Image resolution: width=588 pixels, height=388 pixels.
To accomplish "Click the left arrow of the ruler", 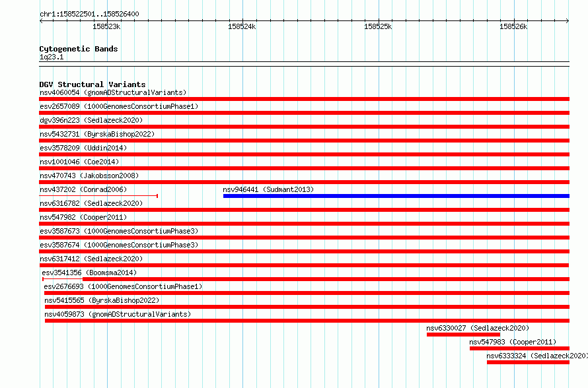I will click(x=41, y=20).
